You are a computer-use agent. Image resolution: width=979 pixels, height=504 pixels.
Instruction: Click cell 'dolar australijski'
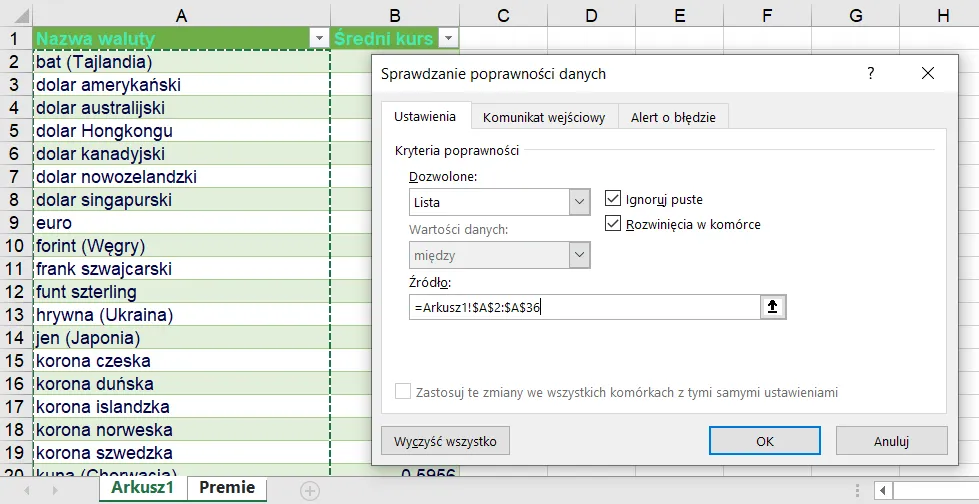click(x=181, y=107)
